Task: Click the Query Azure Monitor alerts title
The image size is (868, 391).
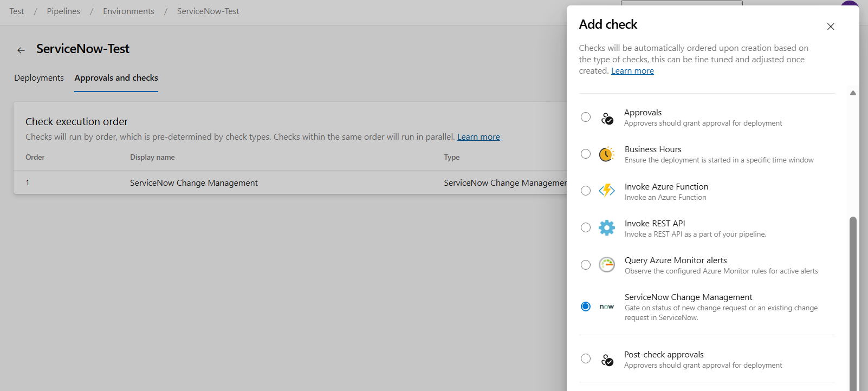Action: click(x=676, y=260)
